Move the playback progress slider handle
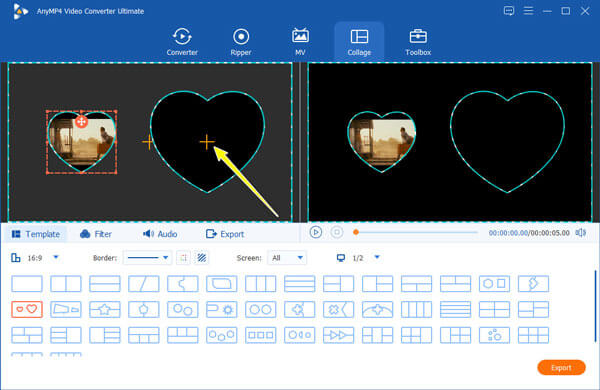Viewport: 600px width, 390px height. pos(356,232)
